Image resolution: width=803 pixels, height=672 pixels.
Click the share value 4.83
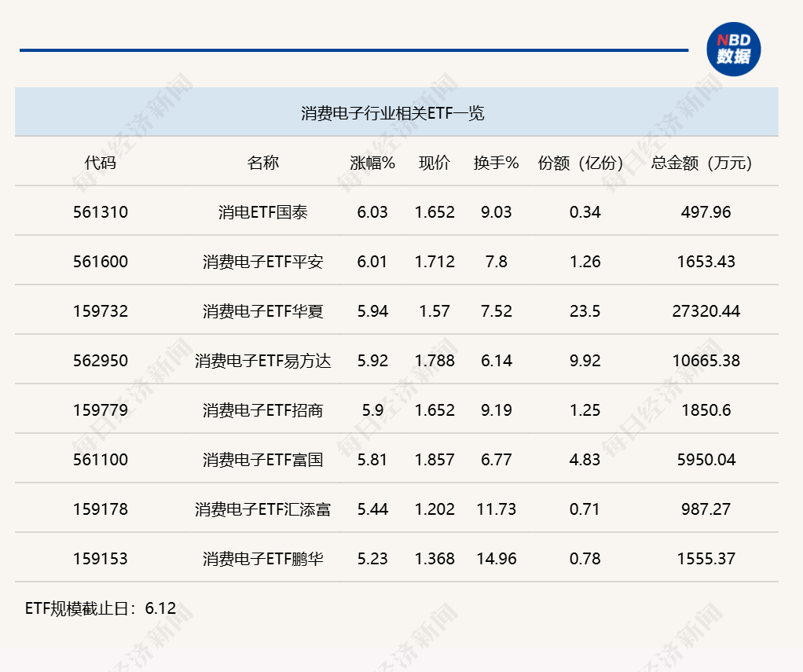pos(585,460)
